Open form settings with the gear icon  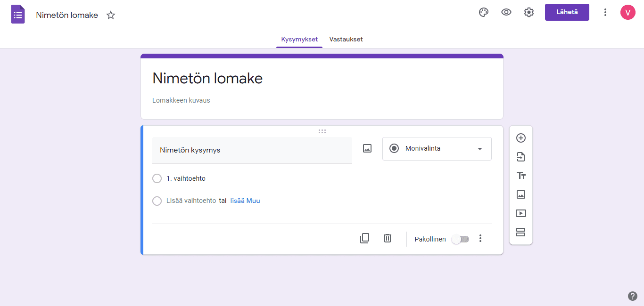pyautogui.click(x=528, y=12)
